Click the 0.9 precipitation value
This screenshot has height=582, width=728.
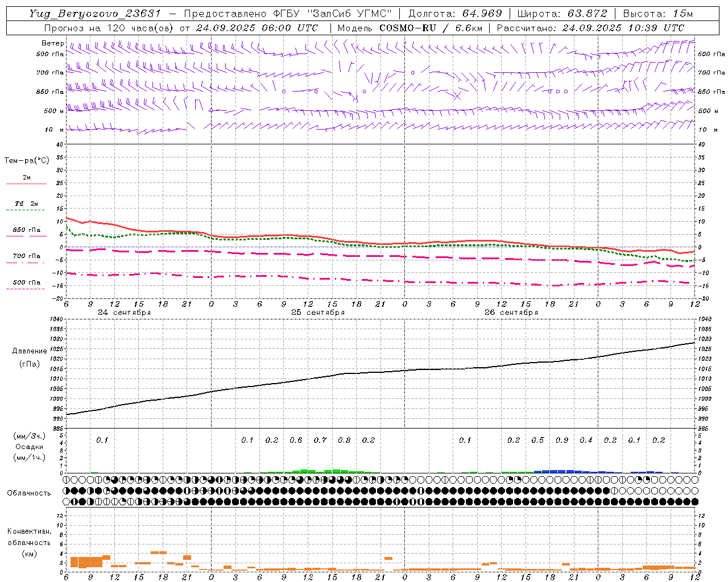point(562,440)
